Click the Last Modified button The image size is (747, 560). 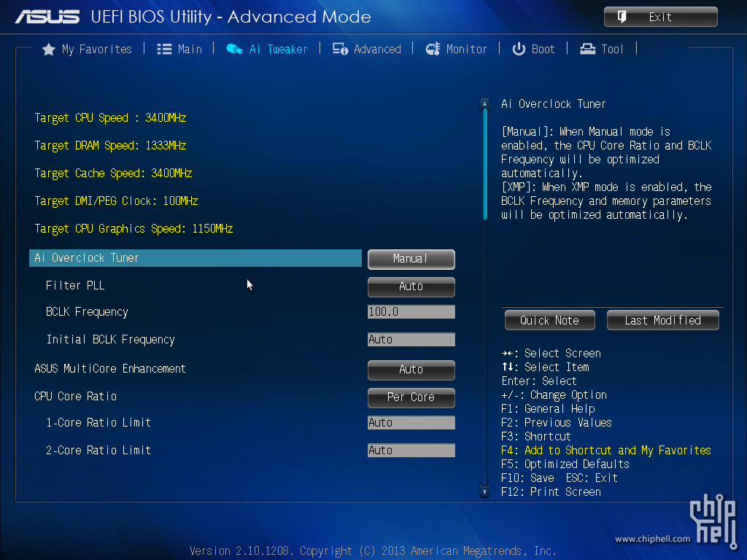click(662, 321)
